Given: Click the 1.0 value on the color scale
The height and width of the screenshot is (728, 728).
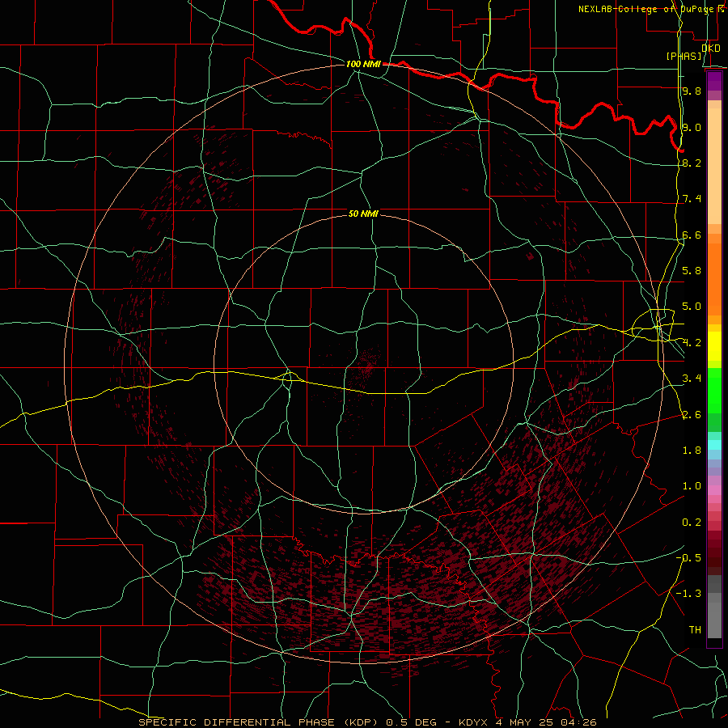Looking at the screenshot, I should [692, 486].
